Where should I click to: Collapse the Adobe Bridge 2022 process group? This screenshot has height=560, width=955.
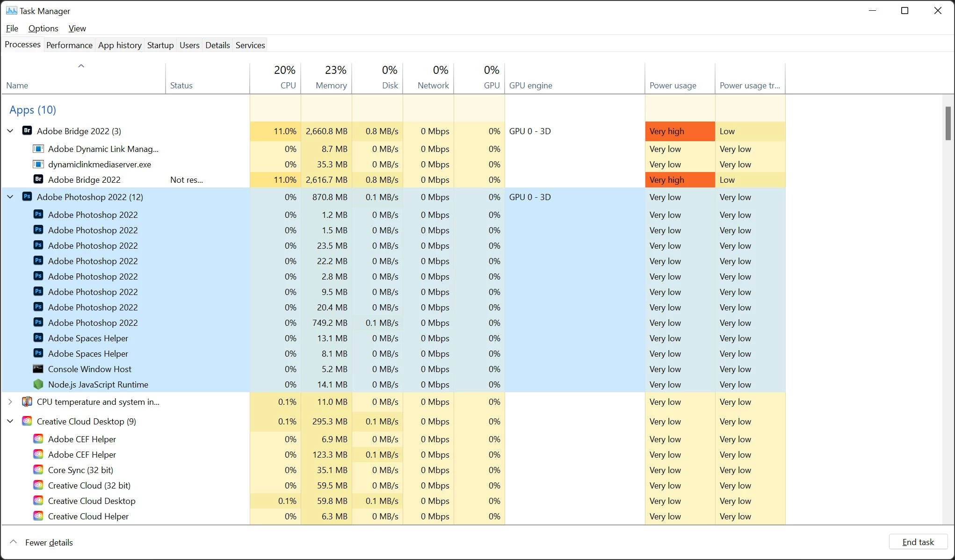point(10,131)
